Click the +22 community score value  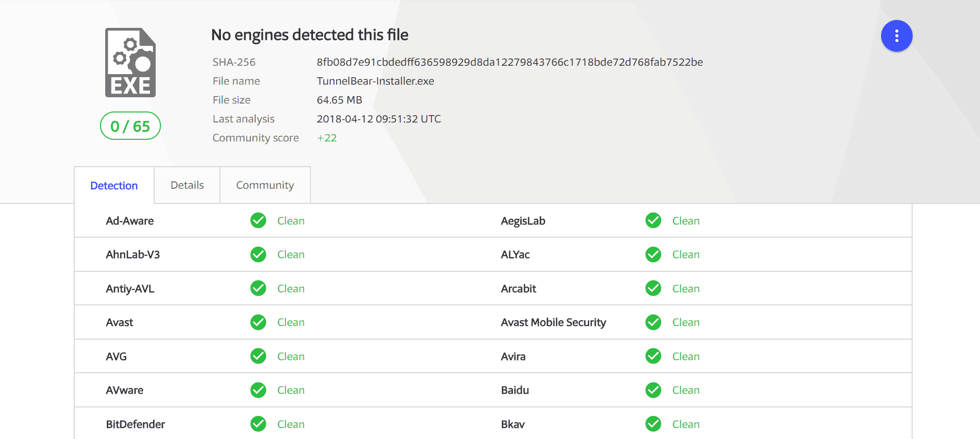coord(327,138)
